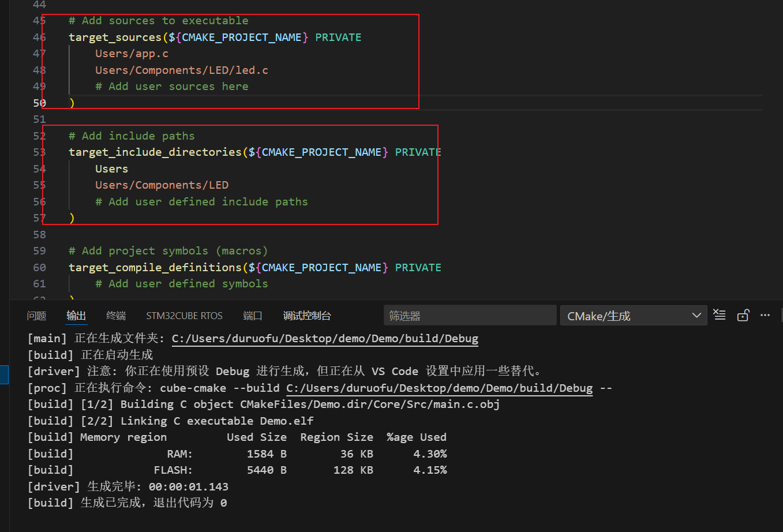
Task: Open the 调试控制台 tab
Action: [307, 316]
